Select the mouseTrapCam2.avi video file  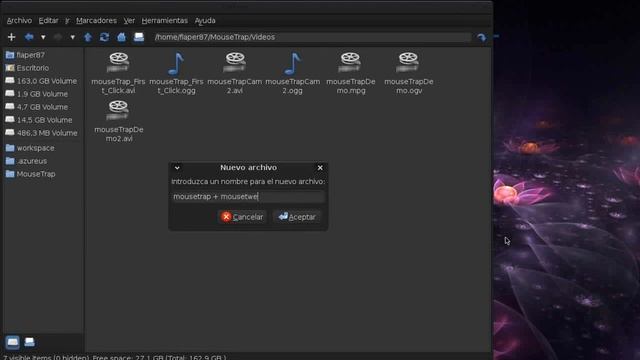(235, 73)
